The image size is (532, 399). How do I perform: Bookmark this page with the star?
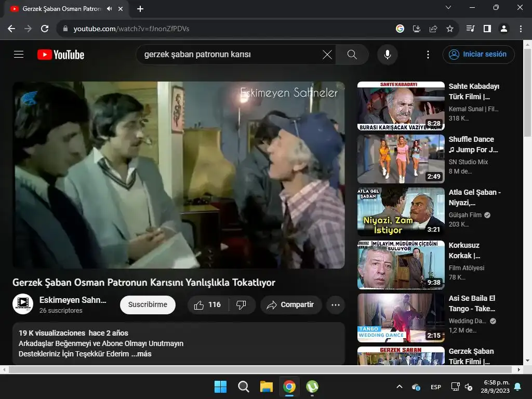449,29
